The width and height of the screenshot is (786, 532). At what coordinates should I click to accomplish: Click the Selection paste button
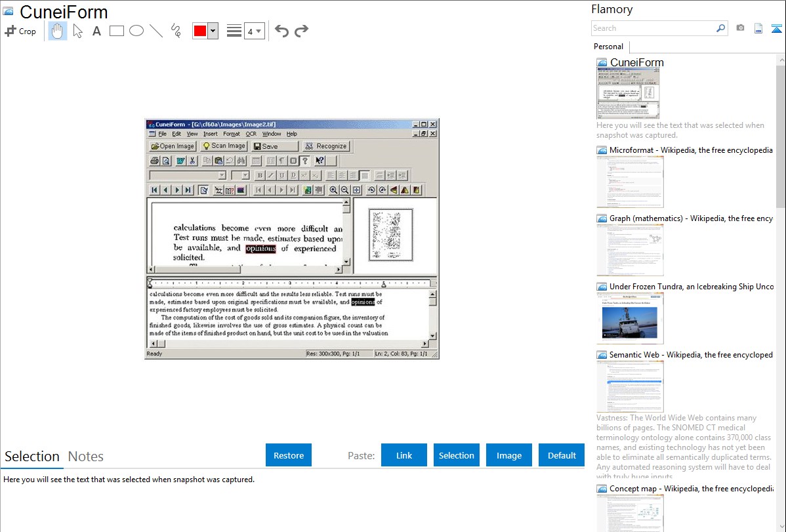[x=456, y=455]
